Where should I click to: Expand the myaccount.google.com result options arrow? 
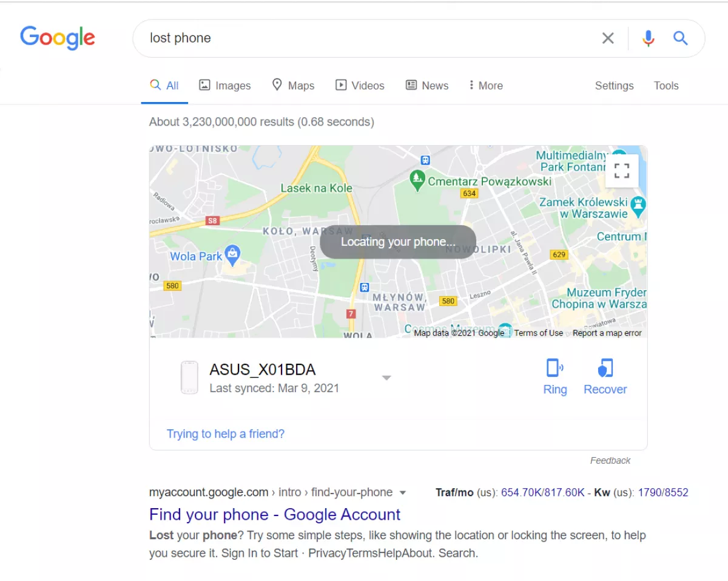[403, 493]
